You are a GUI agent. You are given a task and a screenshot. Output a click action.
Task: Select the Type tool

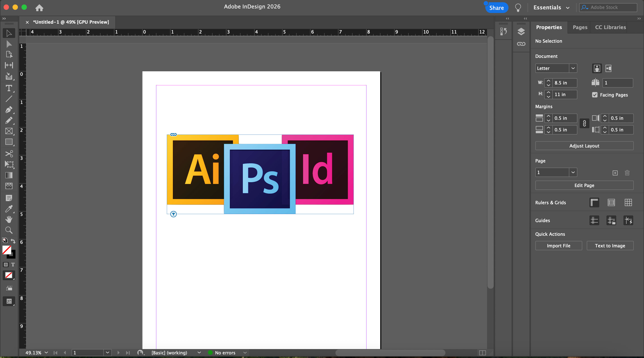click(x=9, y=88)
